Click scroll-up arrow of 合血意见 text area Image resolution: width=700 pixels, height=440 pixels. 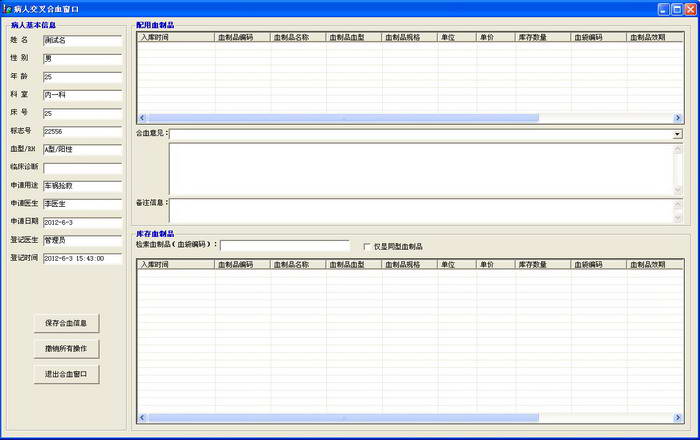678,149
